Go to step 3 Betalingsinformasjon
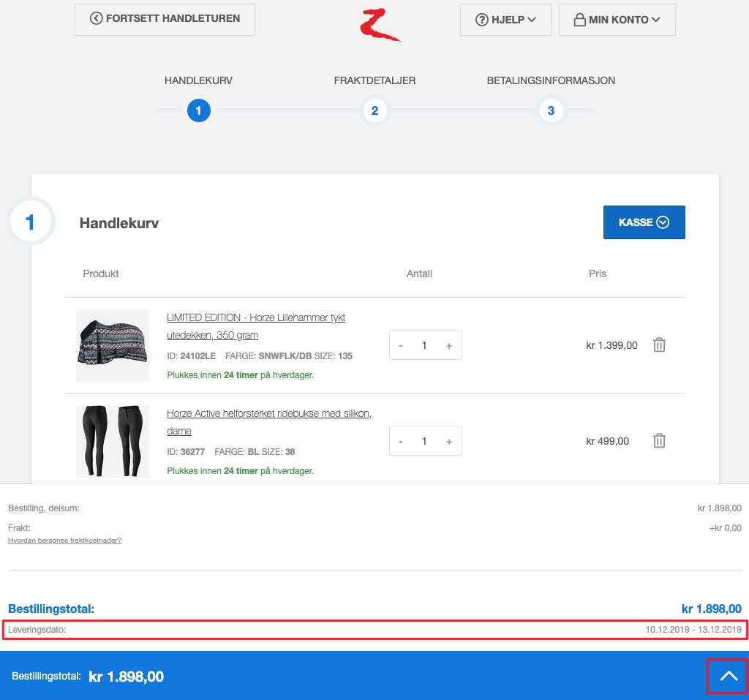The width and height of the screenshot is (749, 700). (551, 110)
